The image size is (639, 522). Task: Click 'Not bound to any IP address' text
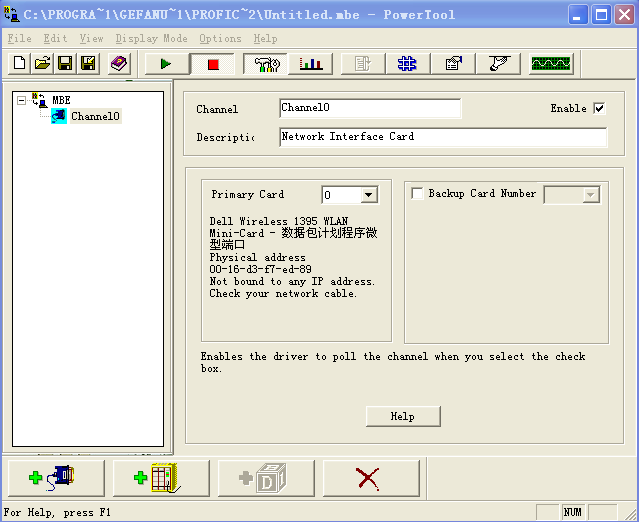(292, 282)
